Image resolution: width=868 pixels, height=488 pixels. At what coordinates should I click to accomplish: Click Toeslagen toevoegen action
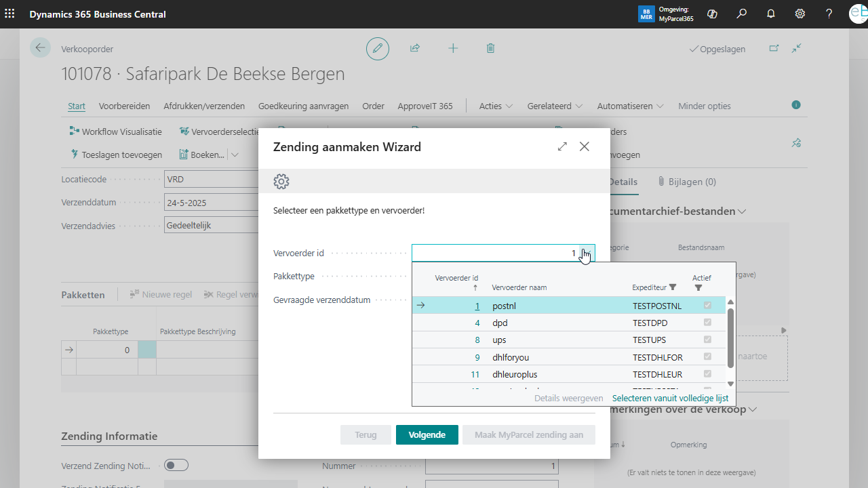116,155
